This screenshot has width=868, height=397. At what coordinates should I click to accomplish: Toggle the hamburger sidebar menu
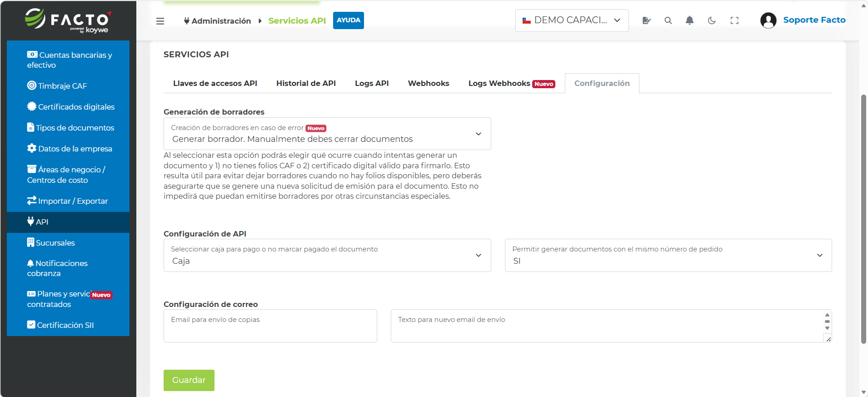tap(160, 21)
